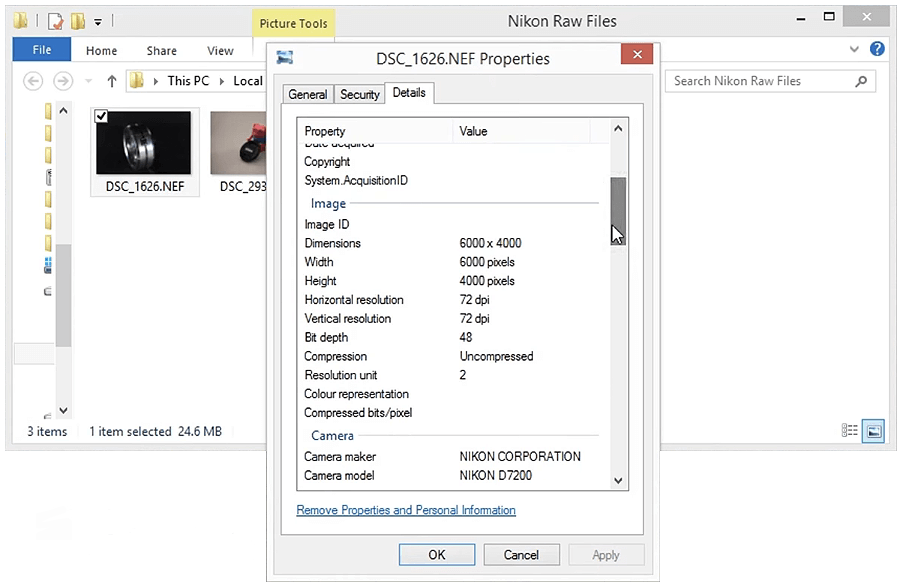This screenshot has width=902, height=587.
Task: Switch to large thumbnails view icon
Action: 873,431
